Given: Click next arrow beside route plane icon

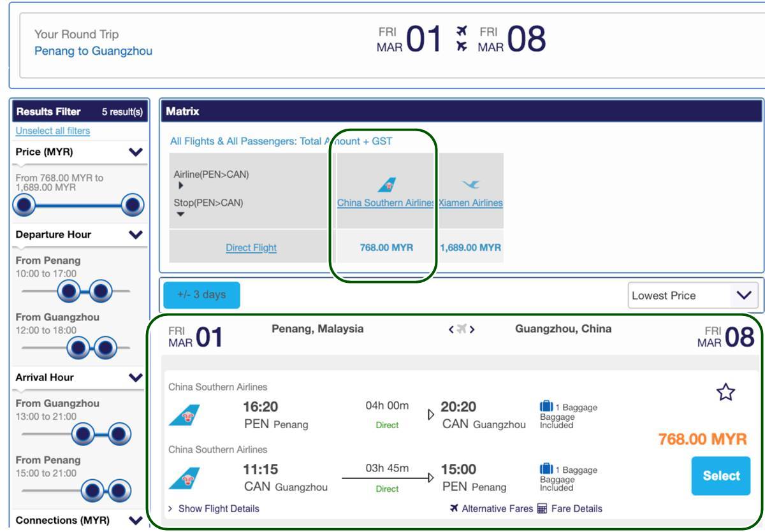Looking at the screenshot, I should [x=472, y=329].
